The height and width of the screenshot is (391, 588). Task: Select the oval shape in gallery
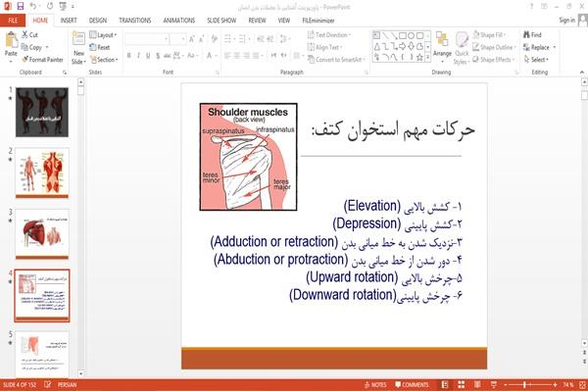click(412, 35)
